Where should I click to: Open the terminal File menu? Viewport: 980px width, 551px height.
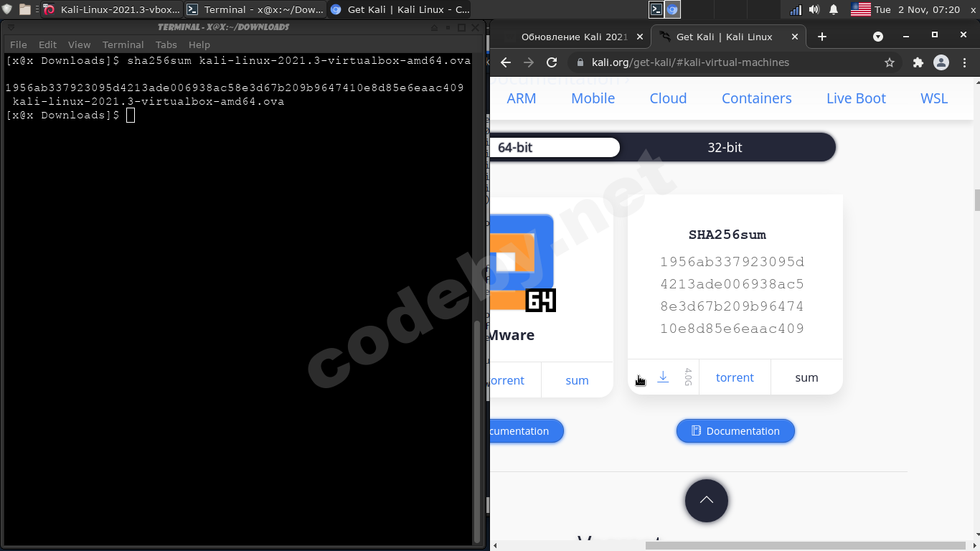tap(19, 44)
